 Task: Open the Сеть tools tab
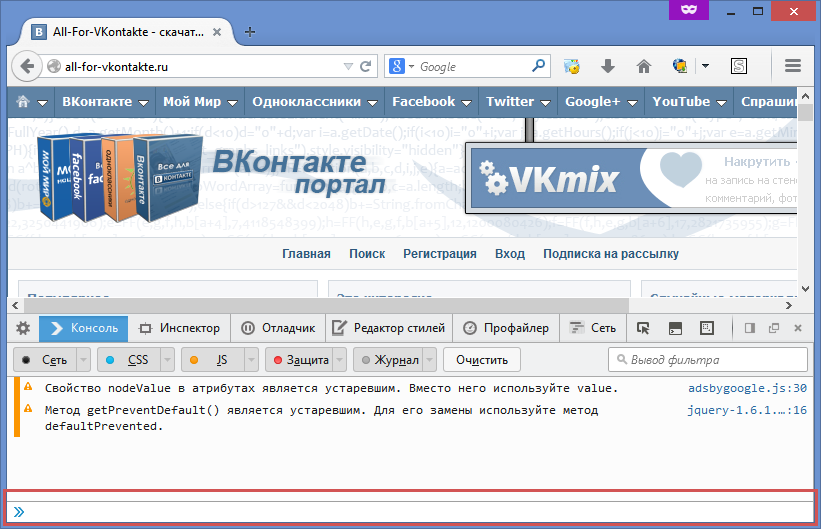click(x=593, y=328)
